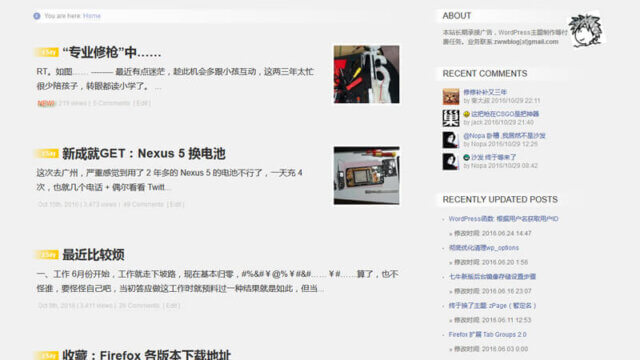The width and height of the screenshot is (640, 360).
Task: Open the post 最近比较烦
Action: click(93, 255)
